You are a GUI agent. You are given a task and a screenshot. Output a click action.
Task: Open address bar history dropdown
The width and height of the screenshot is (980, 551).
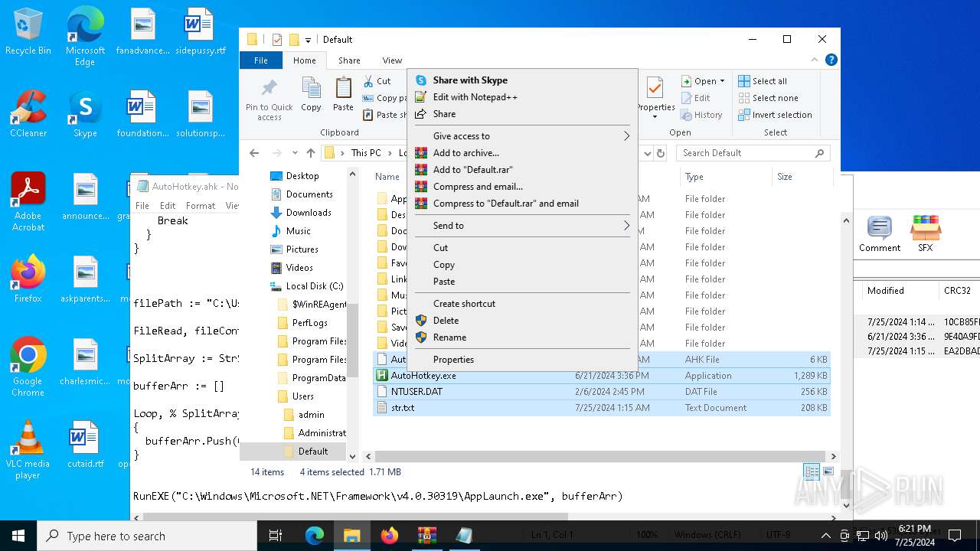click(x=647, y=153)
